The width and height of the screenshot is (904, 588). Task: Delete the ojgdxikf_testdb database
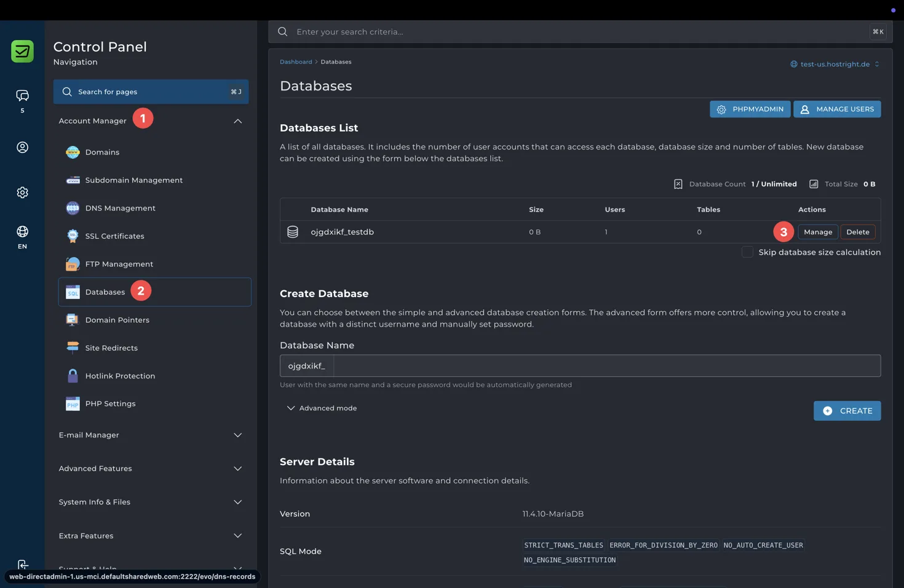(857, 232)
